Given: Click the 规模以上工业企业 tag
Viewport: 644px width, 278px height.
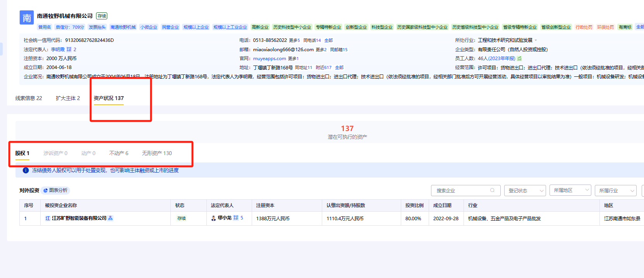Looking at the screenshot, I should [x=230, y=27].
